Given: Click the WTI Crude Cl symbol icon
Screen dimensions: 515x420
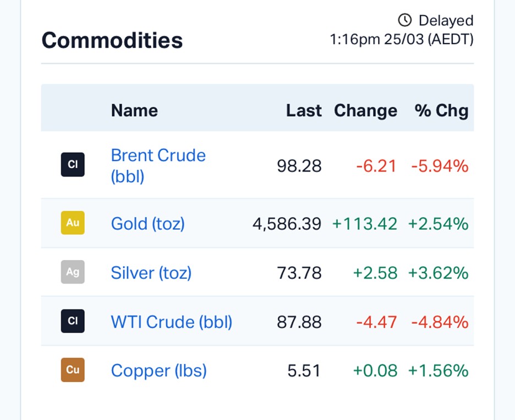Looking at the screenshot, I should tap(73, 321).
